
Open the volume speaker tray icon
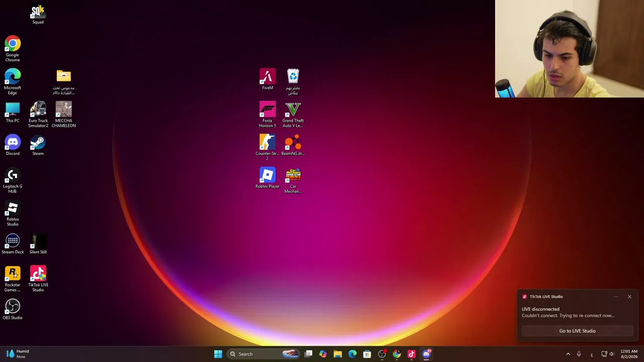(x=612, y=354)
